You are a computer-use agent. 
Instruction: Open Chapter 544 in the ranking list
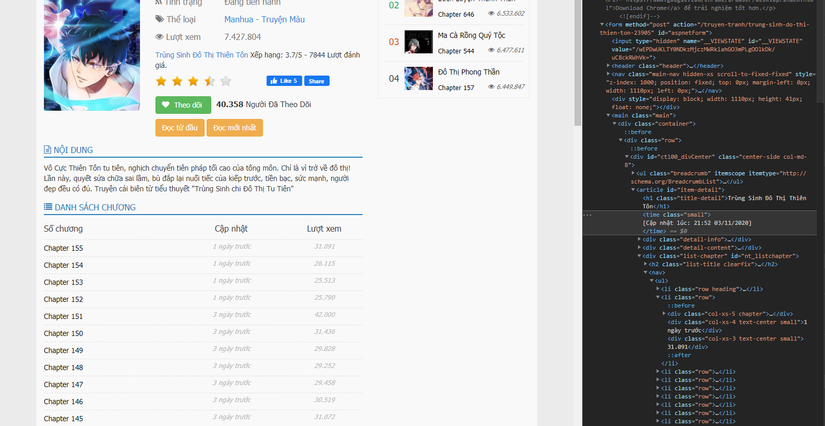point(456,51)
